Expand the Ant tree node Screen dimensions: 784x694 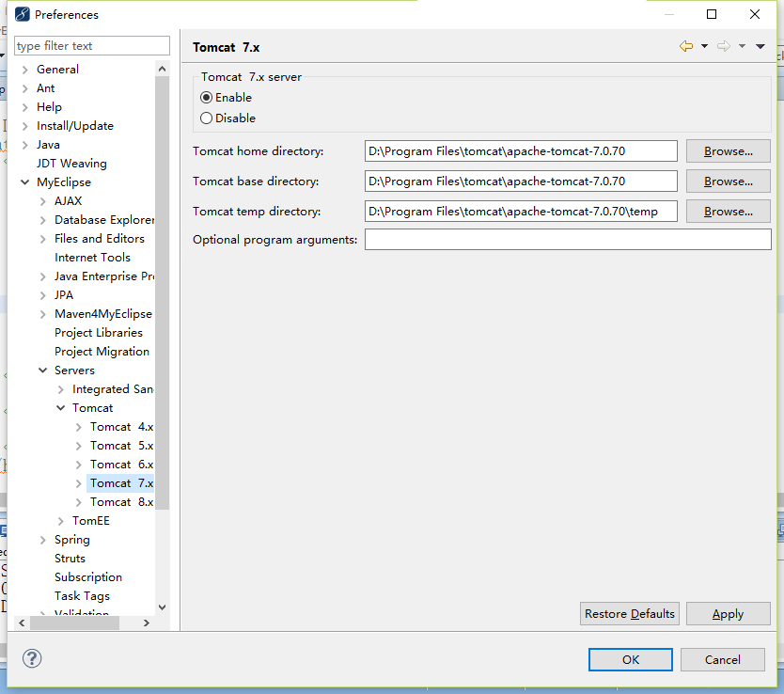click(x=25, y=88)
